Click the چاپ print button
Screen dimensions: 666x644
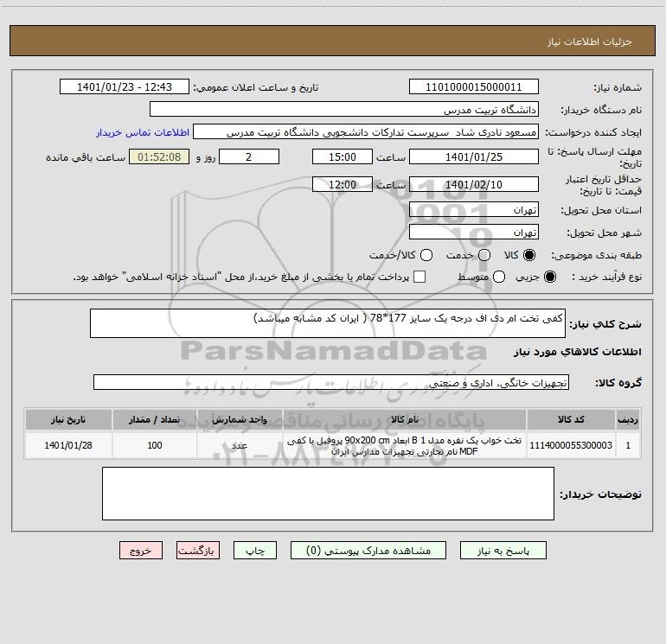[255, 551]
